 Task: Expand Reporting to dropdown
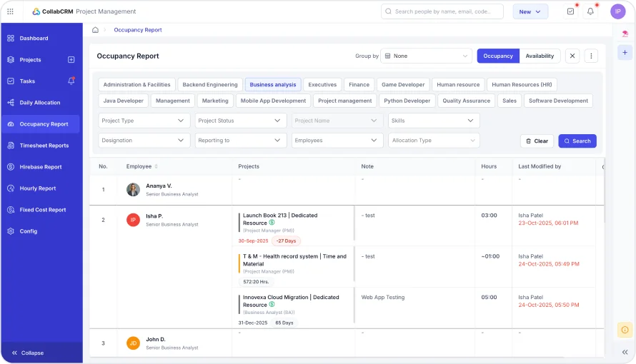(241, 141)
